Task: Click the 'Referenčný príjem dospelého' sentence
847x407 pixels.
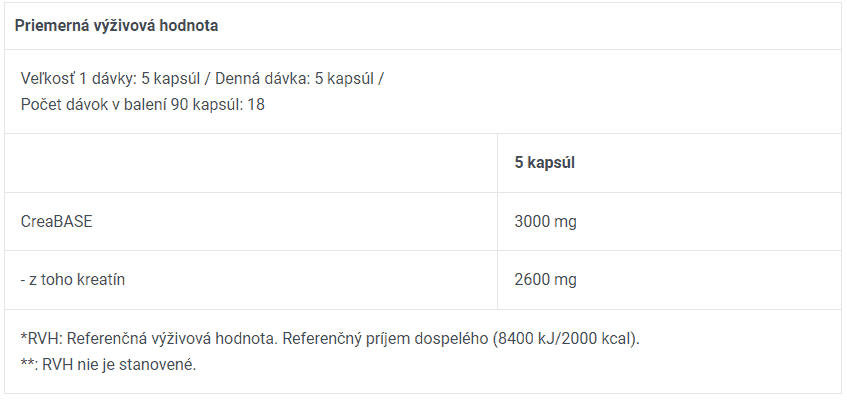Action: click(385, 339)
